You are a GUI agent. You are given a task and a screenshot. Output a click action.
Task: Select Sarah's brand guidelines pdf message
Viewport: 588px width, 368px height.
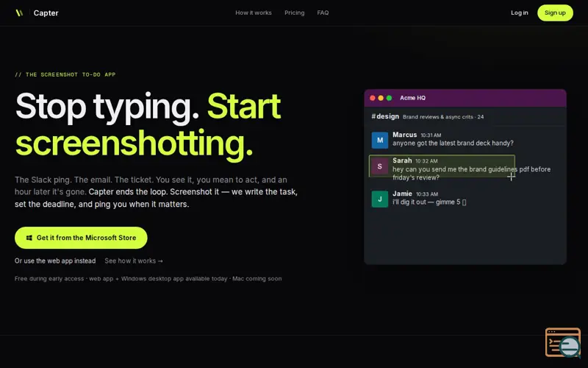(471, 173)
